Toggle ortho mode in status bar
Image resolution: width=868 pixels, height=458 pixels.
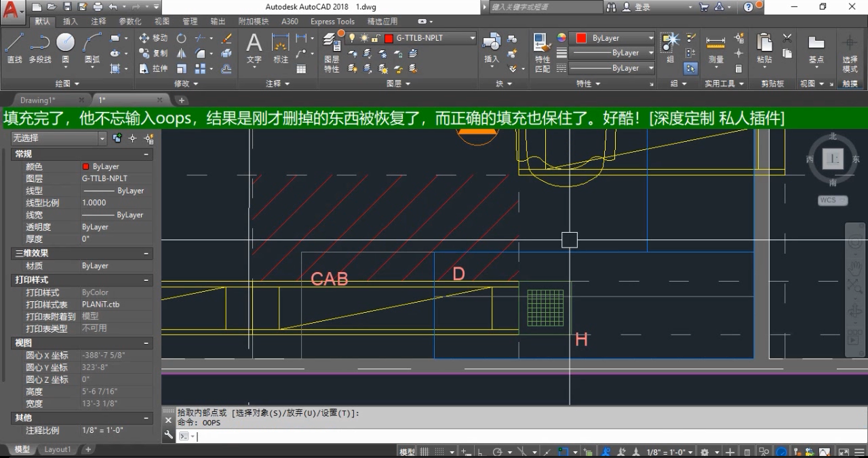point(480,452)
